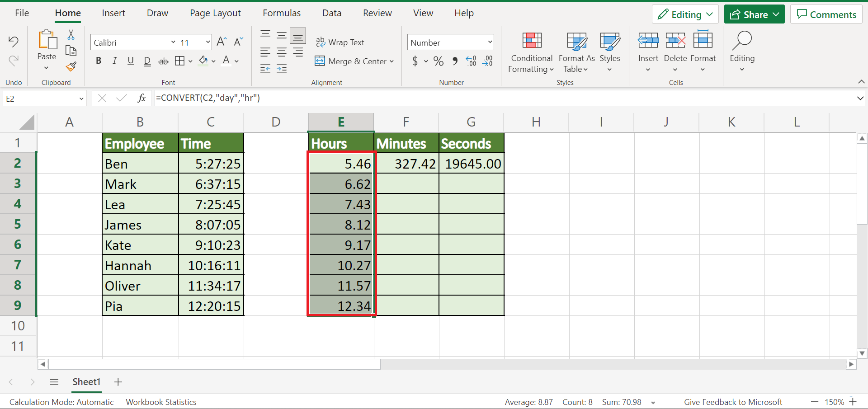Select the Format Painter

click(71, 66)
